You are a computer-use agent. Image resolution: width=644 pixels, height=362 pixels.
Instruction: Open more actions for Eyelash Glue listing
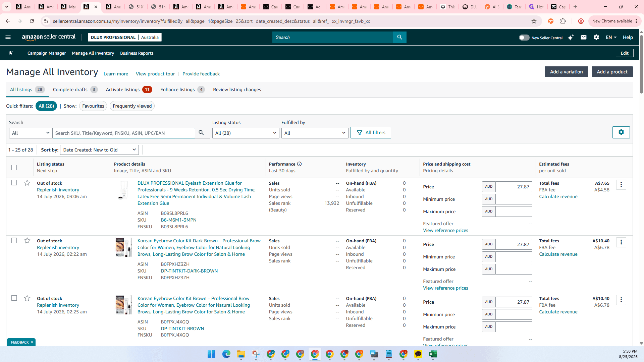[x=621, y=184]
